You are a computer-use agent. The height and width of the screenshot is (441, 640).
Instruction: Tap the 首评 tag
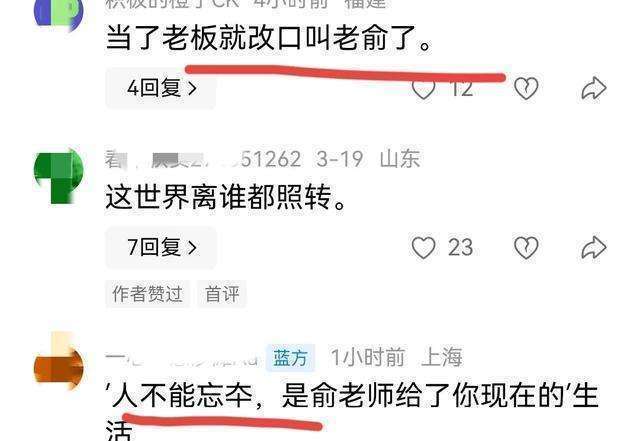click(222, 294)
